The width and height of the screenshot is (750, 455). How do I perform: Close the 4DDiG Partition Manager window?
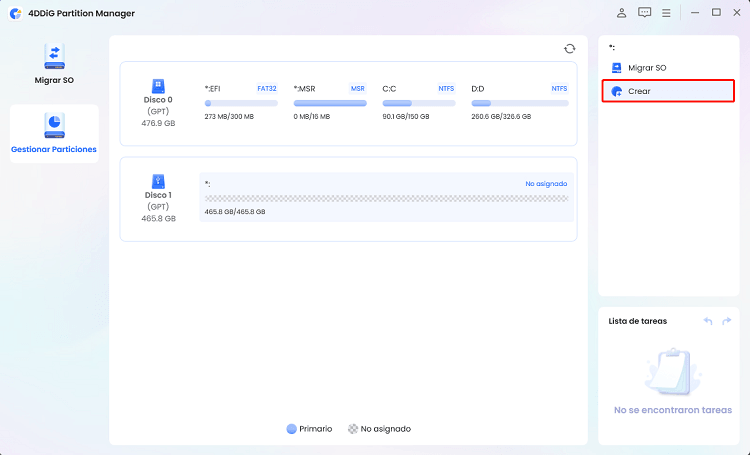pyautogui.click(x=737, y=13)
